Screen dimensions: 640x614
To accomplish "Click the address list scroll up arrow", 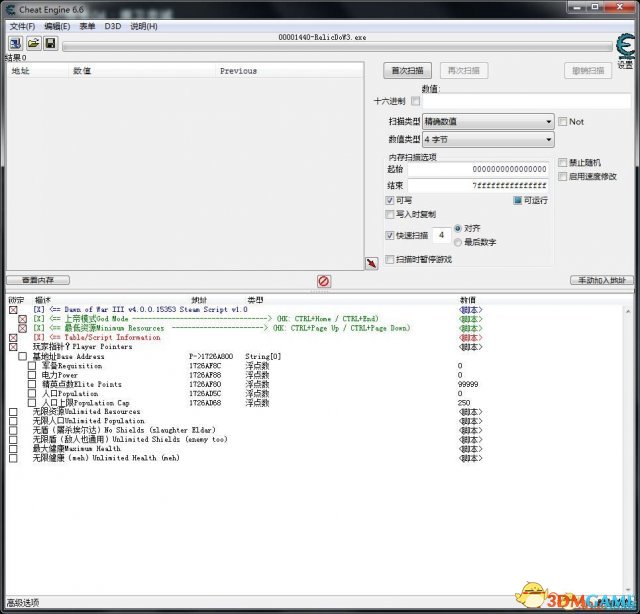I will click(628, 312).
